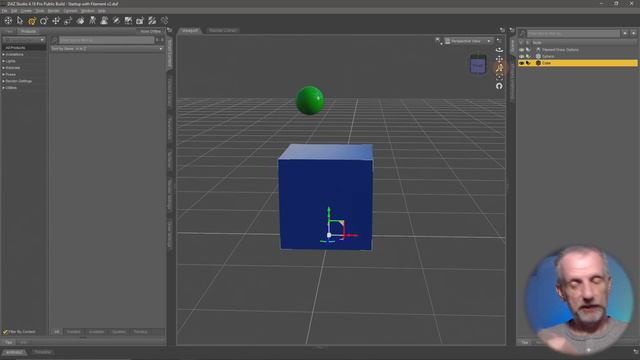
Task: Open the viewport pane options menu icon
Action: coord(502,30)
